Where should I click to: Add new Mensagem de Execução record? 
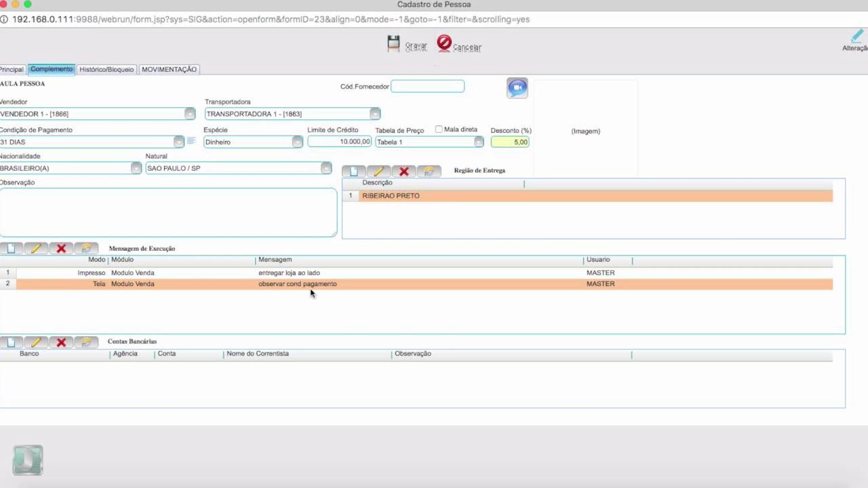11,249
